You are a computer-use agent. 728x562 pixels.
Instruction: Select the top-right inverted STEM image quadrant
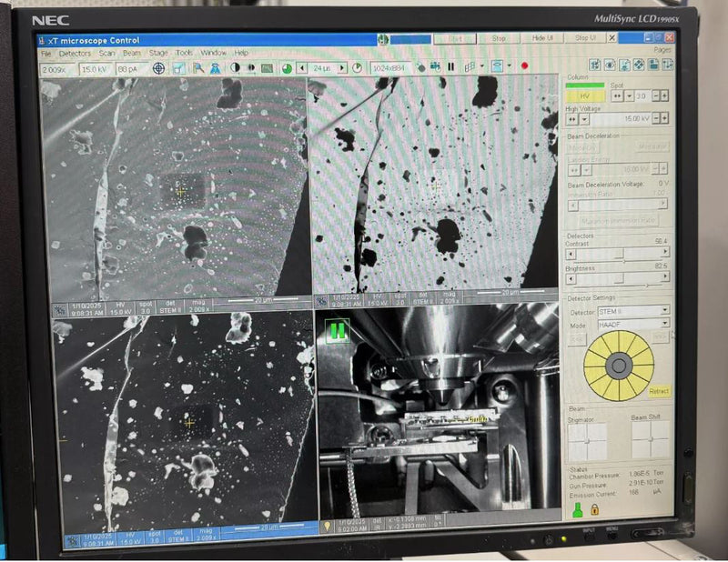[x=434, y=185]
